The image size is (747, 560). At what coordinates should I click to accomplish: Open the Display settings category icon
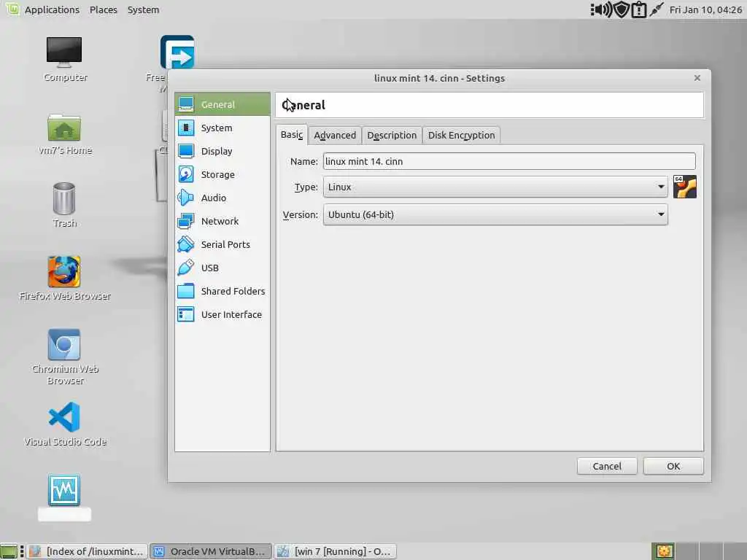186,151
